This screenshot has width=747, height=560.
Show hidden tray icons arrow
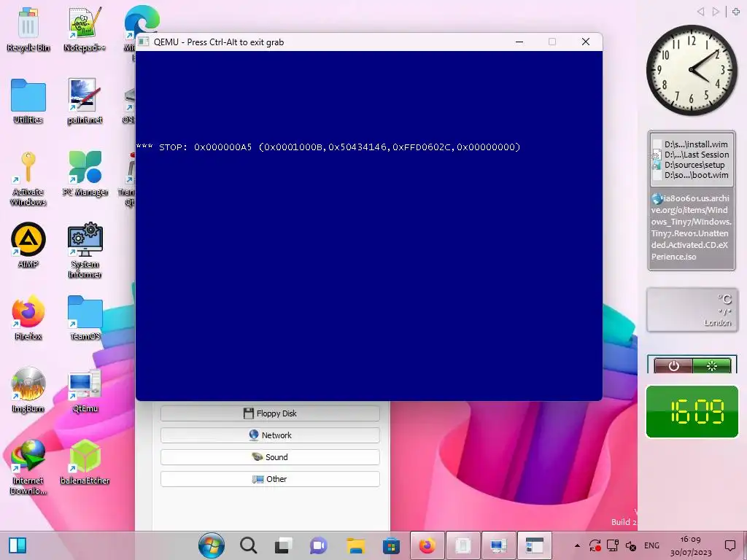[577, 545]
